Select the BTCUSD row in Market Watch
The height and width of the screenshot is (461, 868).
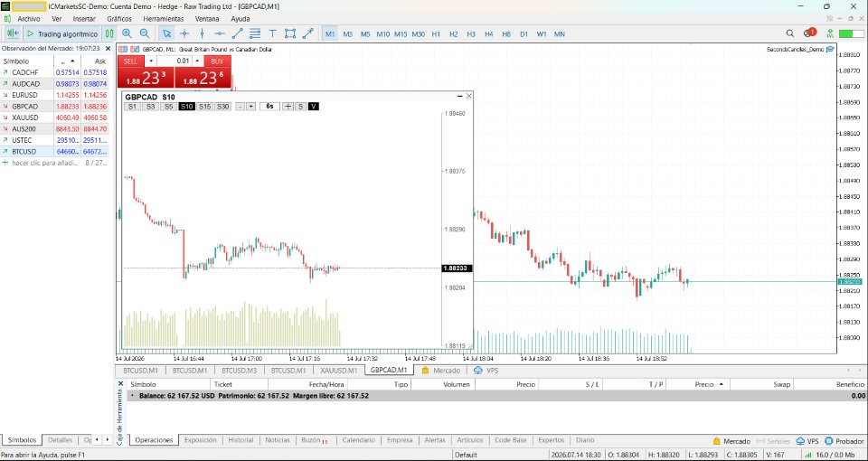(55, 151)
